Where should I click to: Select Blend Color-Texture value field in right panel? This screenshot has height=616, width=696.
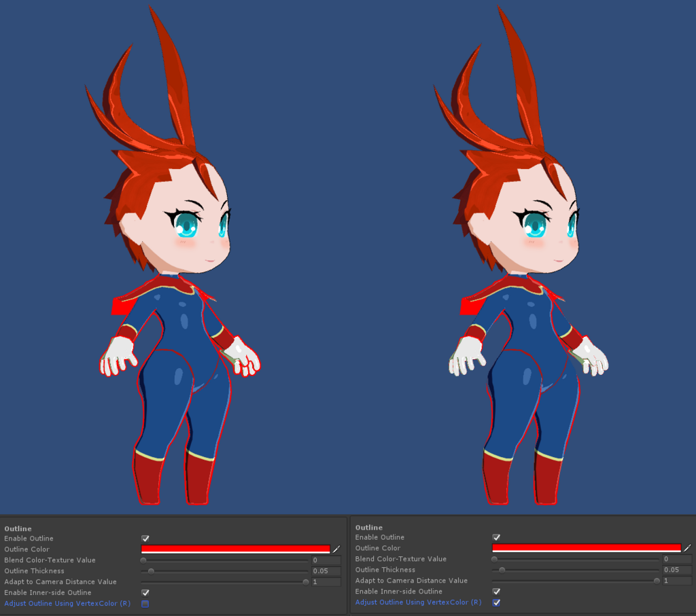click(678, 559)
